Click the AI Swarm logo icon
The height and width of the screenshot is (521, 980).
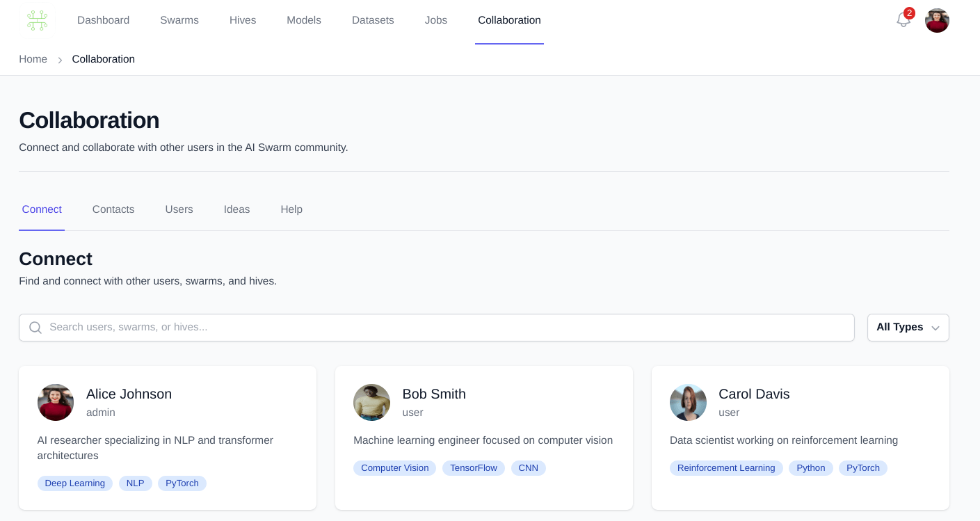pyautogui.click(x=37, y=20)
